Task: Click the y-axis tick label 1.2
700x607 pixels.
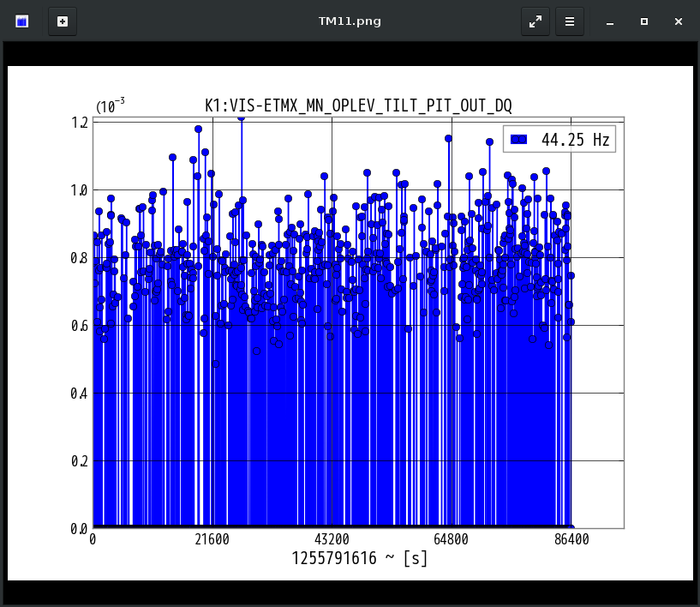Action: (80, 123)
